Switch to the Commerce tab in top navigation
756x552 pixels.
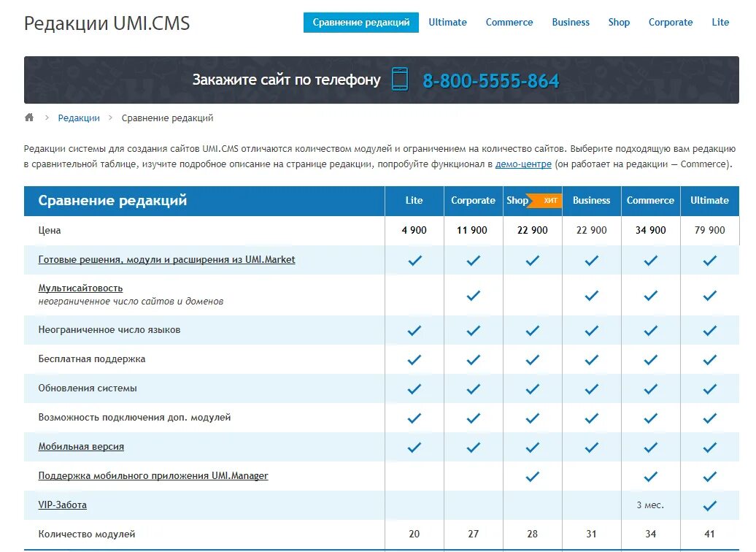(x=509, y=22)
